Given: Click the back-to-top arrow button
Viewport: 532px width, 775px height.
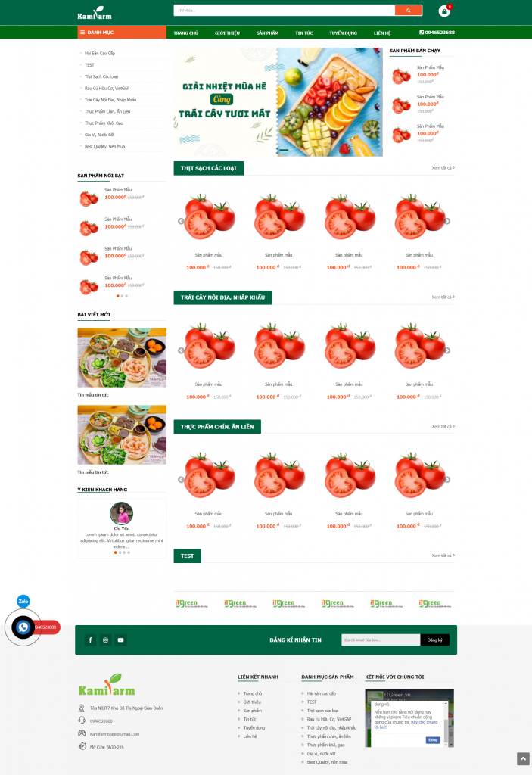Looking at the screenshot, I should point(523,758).
